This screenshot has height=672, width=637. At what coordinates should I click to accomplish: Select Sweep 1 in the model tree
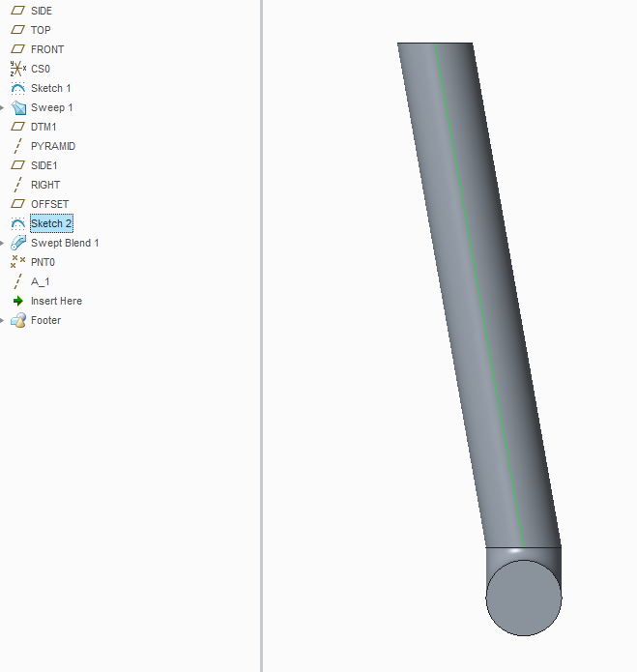click(x=52, y=107)
